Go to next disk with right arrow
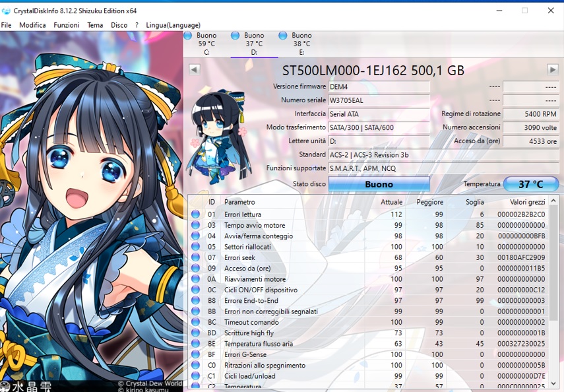The width and height of the screenshot is (564, 392). 553,69
